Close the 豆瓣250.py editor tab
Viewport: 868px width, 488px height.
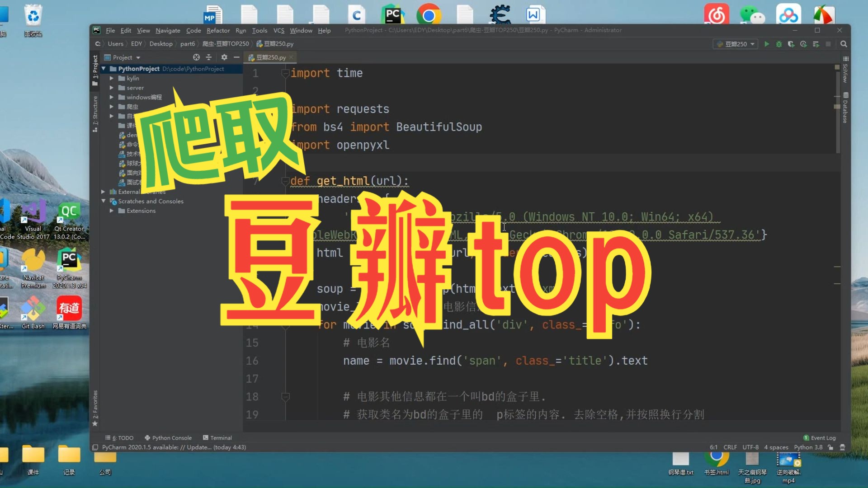292,57
